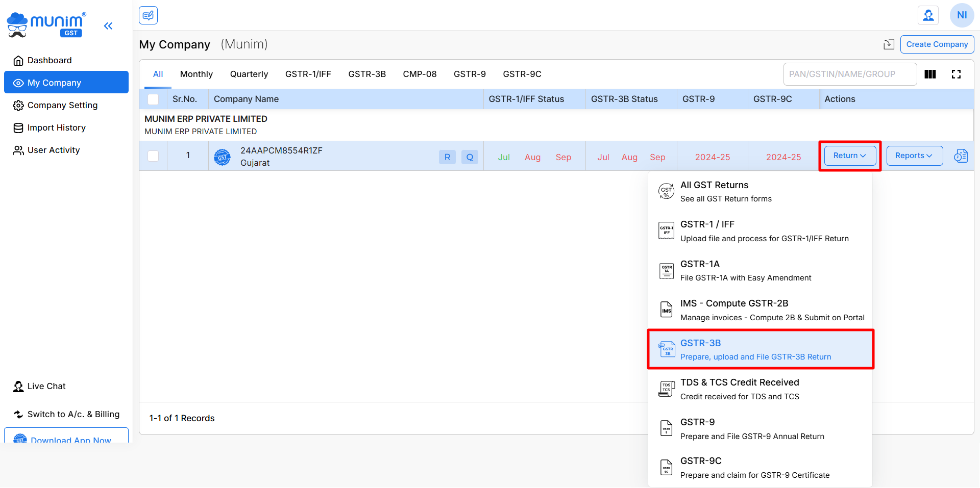Switch to the Quarterly tab

pos(249,74)
